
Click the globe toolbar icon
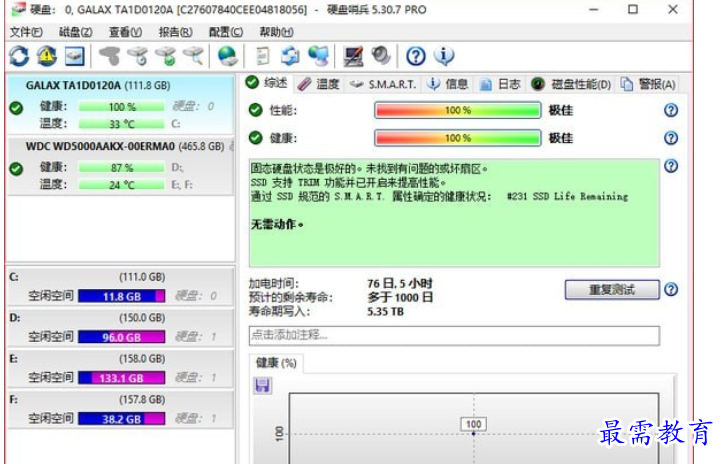[228, 56]
